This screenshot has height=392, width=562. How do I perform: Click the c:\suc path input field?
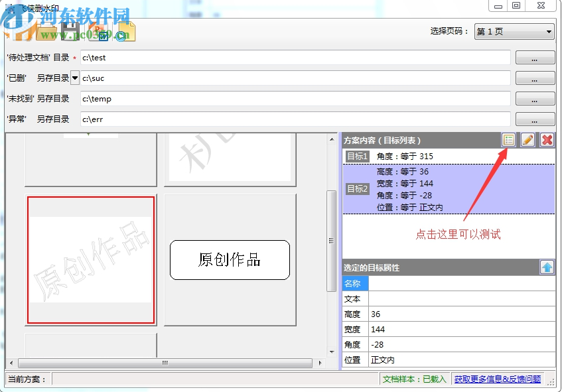(x=295, y=78)
